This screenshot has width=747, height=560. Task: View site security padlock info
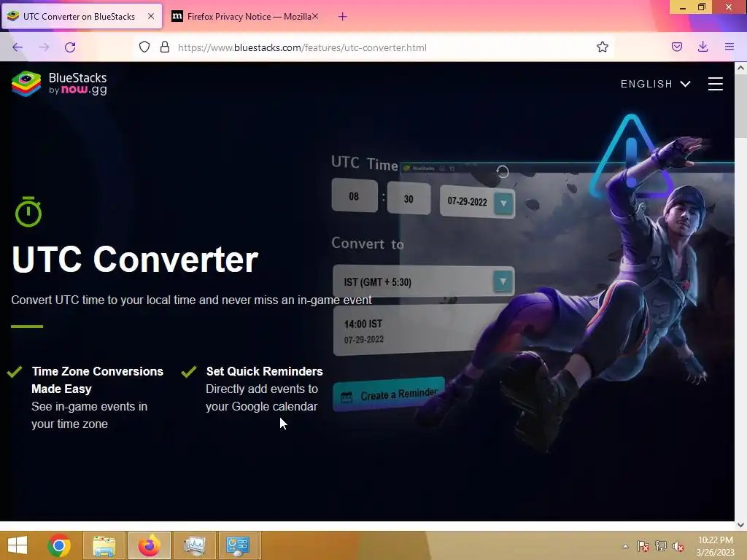click(x=165, y=47)
